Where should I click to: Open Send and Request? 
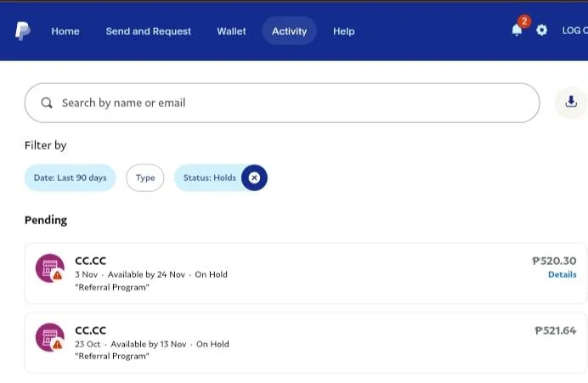pyautogui.click(x=149, y=31)
